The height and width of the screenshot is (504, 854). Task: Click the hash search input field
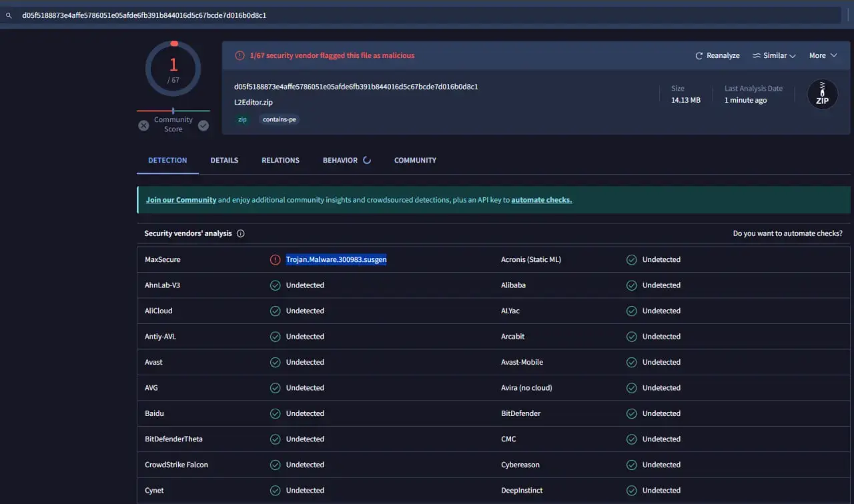(x=427, y=15)
